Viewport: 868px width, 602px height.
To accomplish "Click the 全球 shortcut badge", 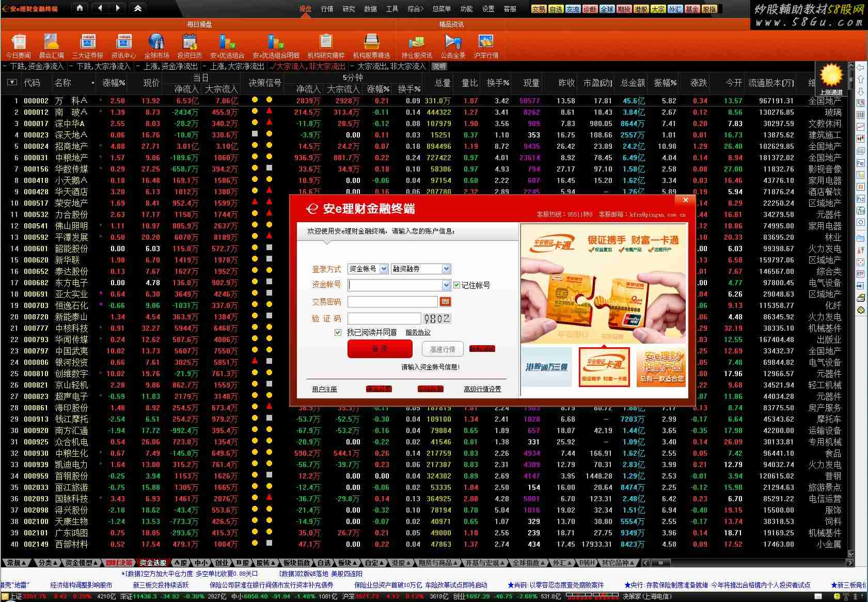I will point(607,9).
